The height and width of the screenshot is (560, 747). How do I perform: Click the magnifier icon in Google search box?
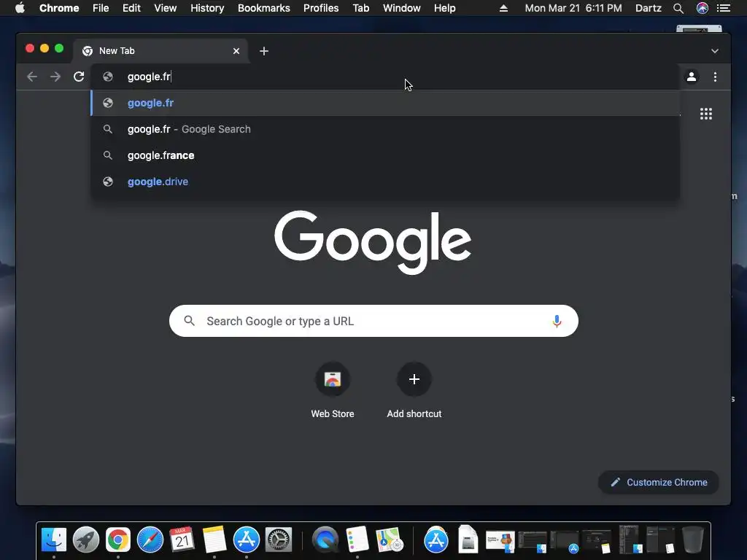point(189,321)
